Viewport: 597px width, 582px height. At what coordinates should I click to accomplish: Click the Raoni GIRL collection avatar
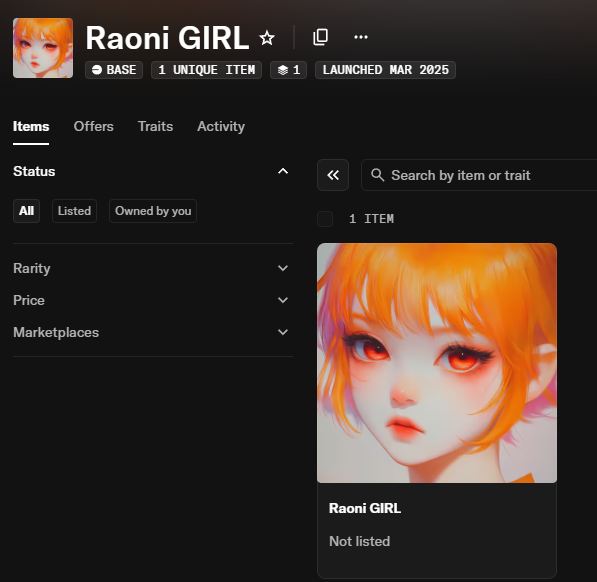click(x=43, y=48)
